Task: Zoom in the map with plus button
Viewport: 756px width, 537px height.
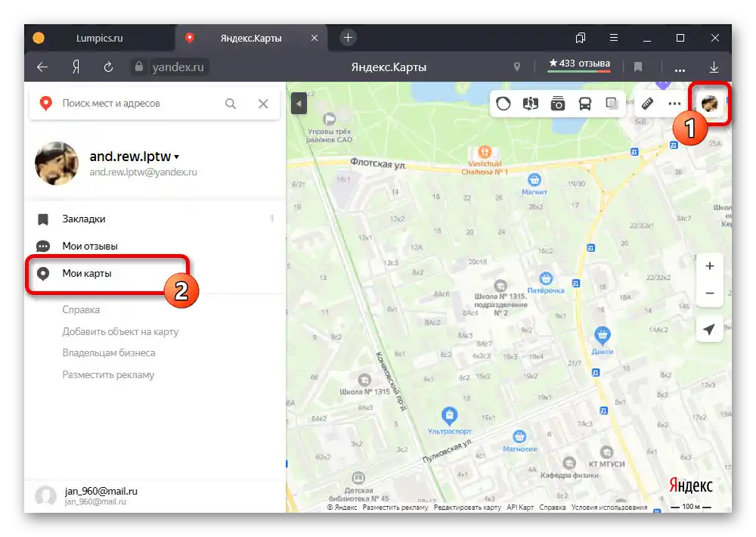Action: 710,265
